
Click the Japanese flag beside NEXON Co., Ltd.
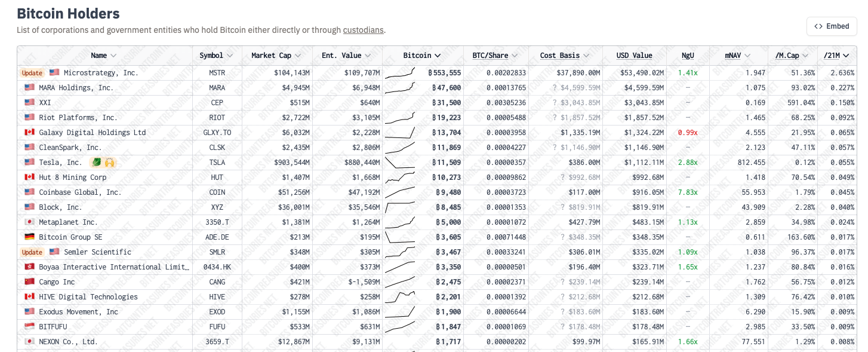[29, 342]
